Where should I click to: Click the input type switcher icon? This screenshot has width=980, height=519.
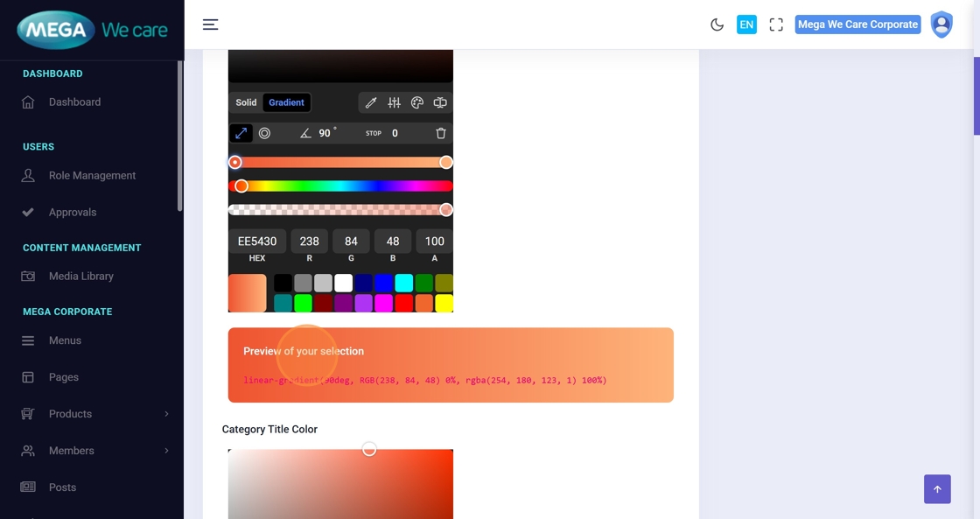(x=440, y=103)
